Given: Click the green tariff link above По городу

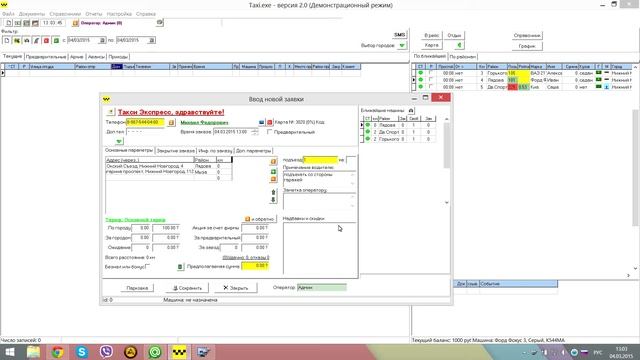Looking at the screenshot, I should [135, 220].
